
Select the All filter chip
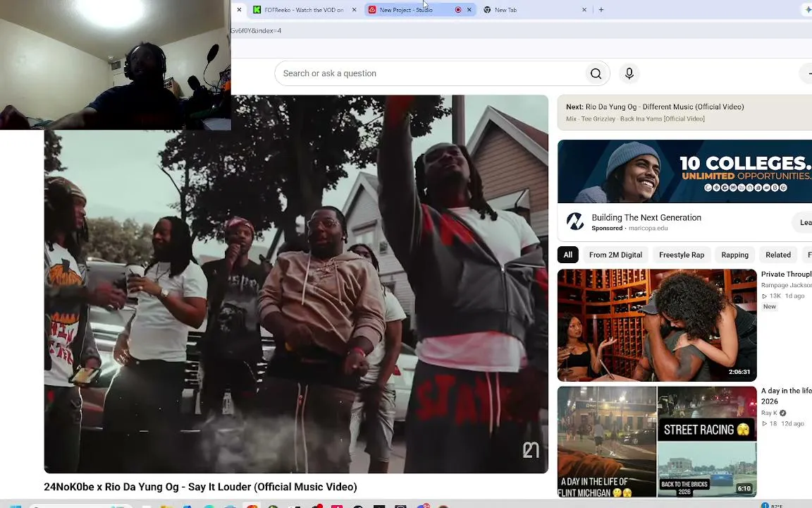pos(568,255)
